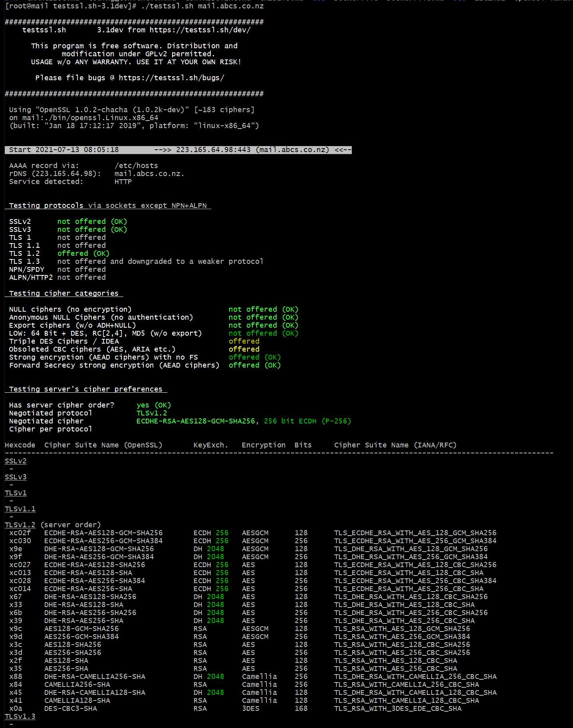
Task: Click the command './testssl.sh mail.abcs.co.nz'
Action: pyautogui.click(x=202, y=6)
